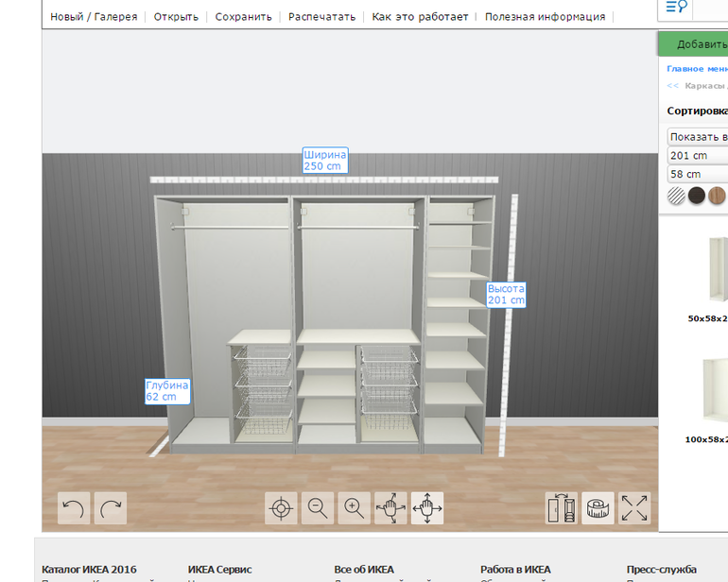Toggle measuring tape dimensions display

[598, 508]
